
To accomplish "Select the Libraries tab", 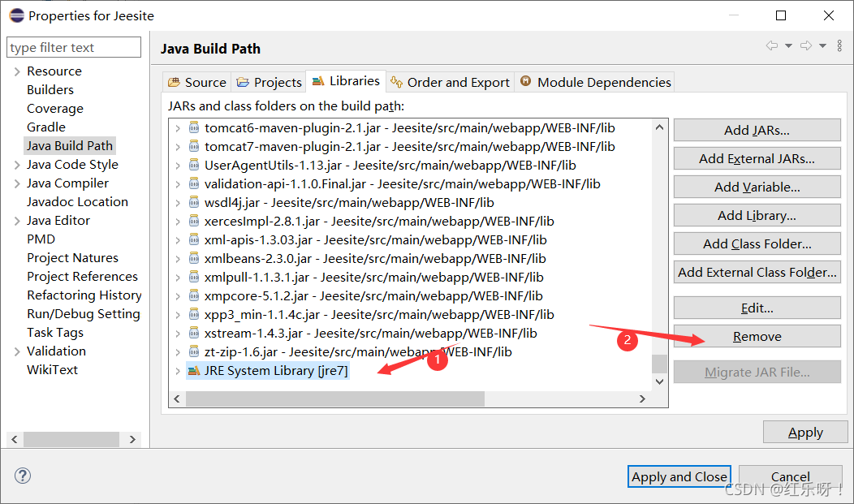I will click(346, 81).
